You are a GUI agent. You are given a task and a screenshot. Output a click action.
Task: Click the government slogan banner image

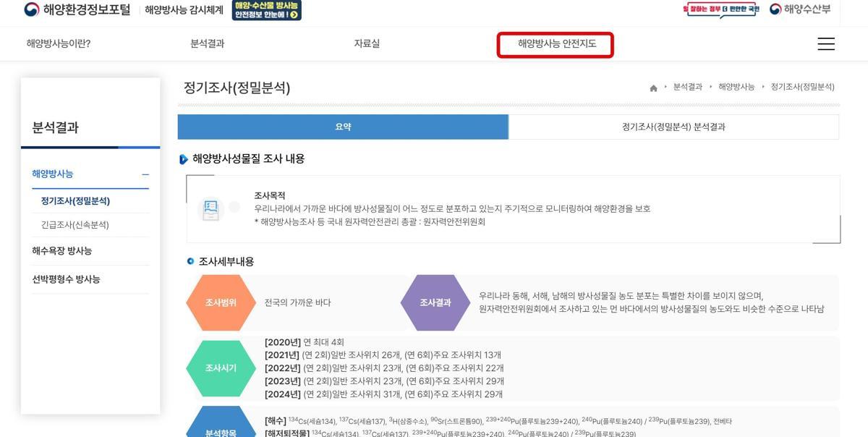(x=720, y=9)
